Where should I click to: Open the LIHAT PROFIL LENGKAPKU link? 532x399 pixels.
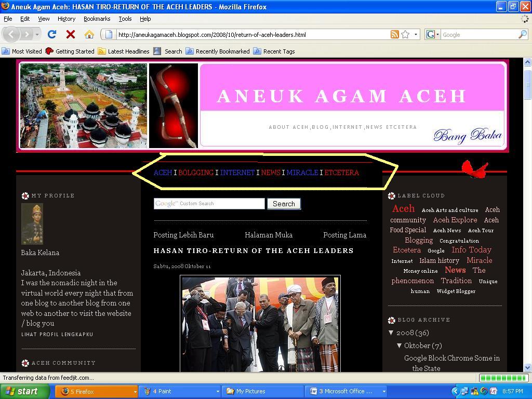click(57, 334)
